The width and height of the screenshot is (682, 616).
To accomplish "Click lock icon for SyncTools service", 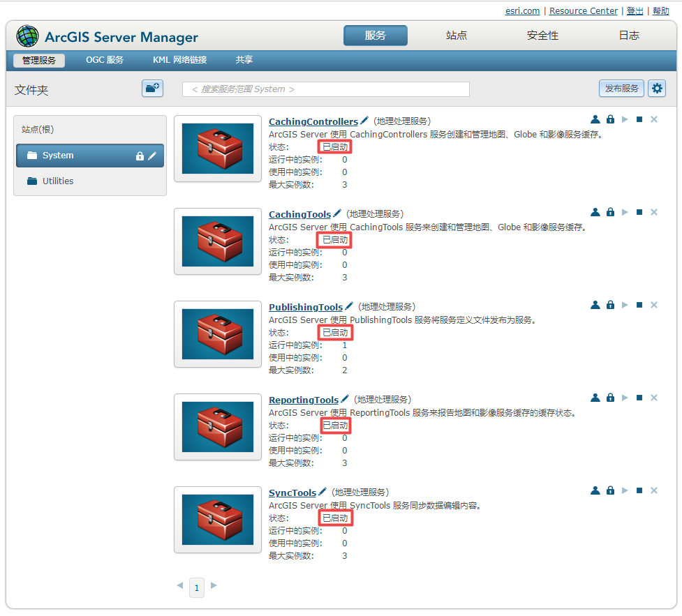I will pyautogui.click(x=610, y=490).
